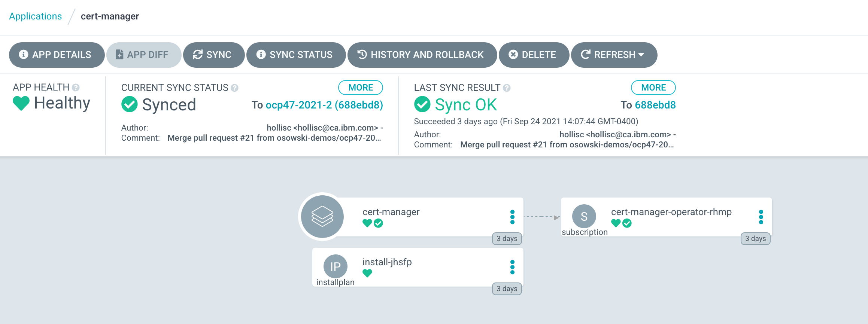Click the APP DIFF button
This screenshot has width=868, height=324.
click(144, 55)
